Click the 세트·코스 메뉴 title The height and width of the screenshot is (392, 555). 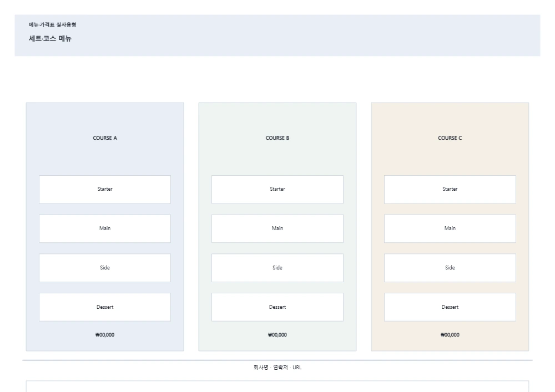click(x=50, y=38)
